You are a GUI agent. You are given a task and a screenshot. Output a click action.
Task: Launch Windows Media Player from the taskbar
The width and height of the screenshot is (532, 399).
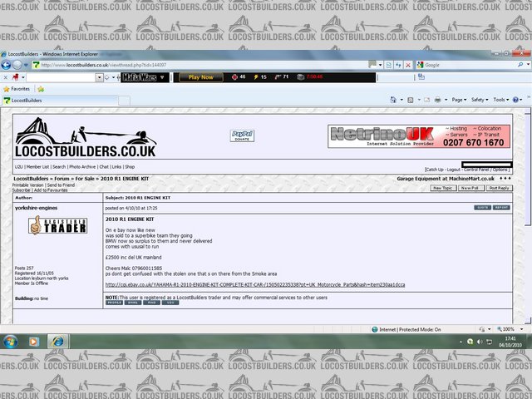pos(35,342)
